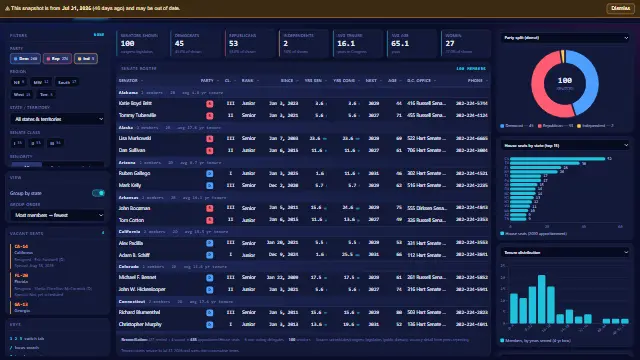Sort roster by Party column header

[x=209, y=81]
